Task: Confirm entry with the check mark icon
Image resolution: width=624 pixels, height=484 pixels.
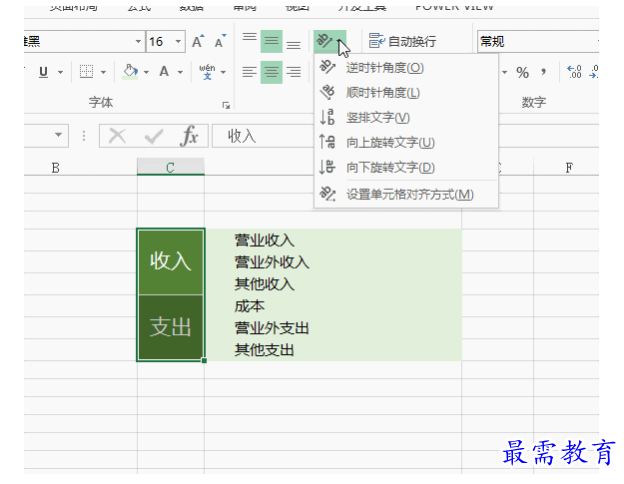Action: [x=154, y=137]
